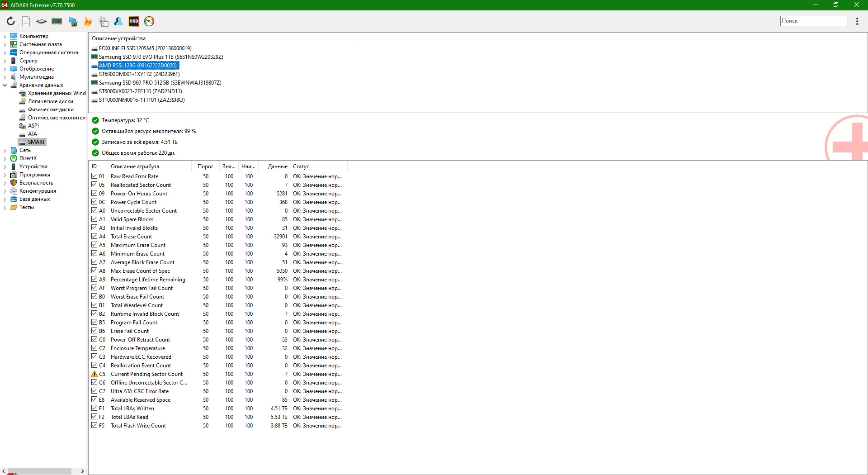Select Samsung SSD 970 EVO Plus drive
This screenshot has width=868, height=475.
(x=160, y=57)
